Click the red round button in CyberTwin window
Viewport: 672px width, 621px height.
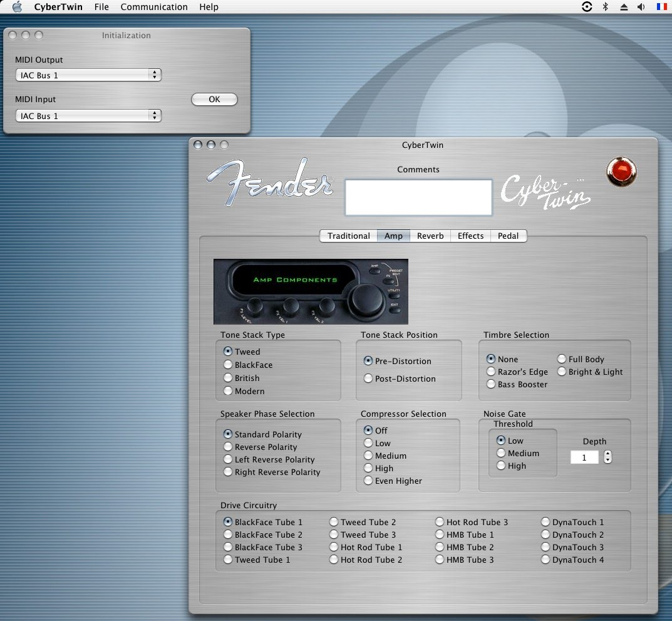pos(621,172)
